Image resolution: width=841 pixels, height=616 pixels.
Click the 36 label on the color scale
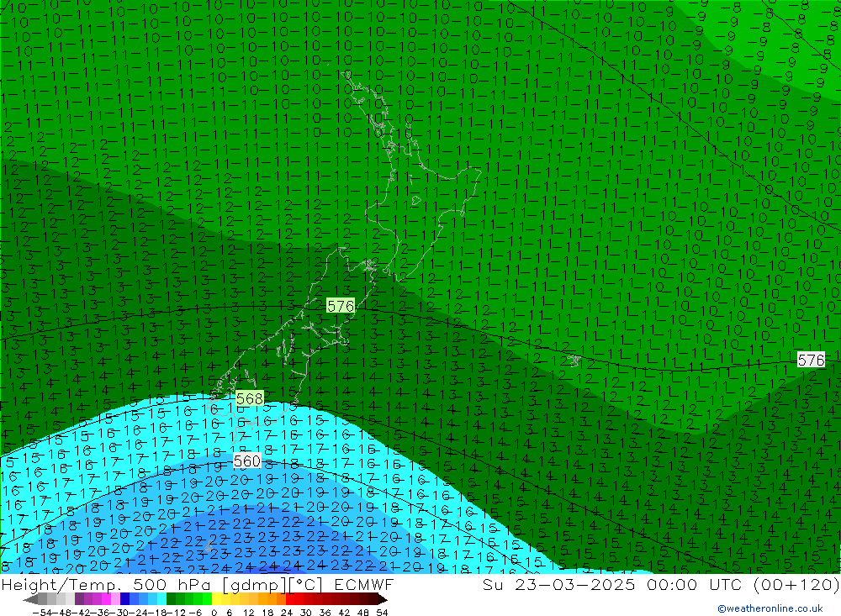click(325, 613)
